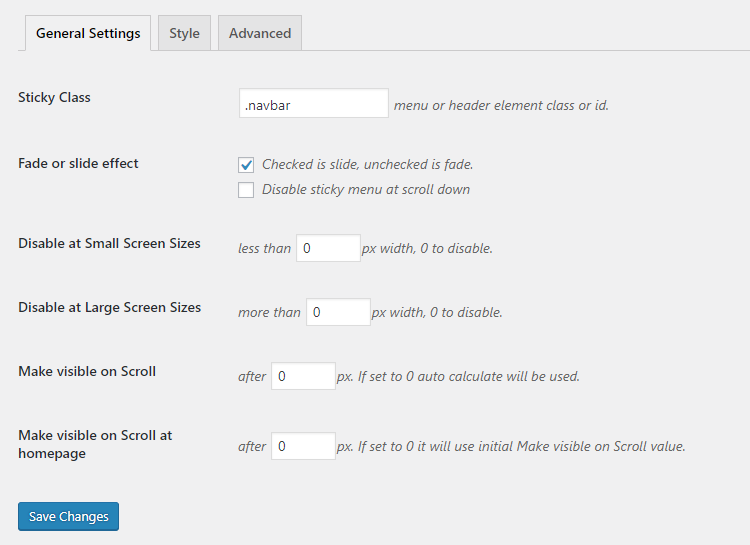Open the Advanced tab

(260, 33)
